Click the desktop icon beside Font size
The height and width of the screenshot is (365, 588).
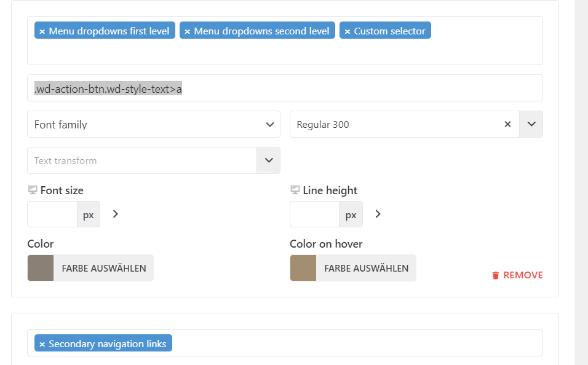[33, 190]
